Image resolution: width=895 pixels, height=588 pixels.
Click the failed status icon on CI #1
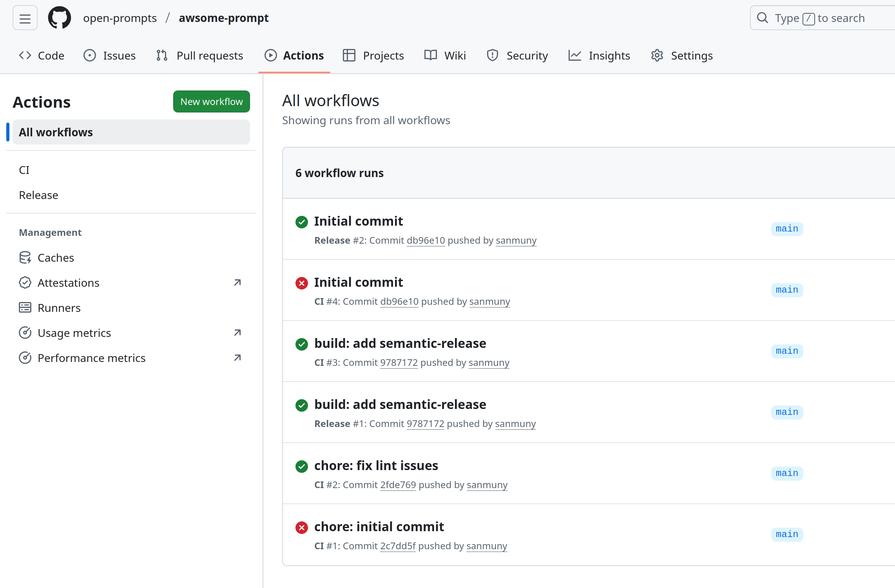(301, 528)
